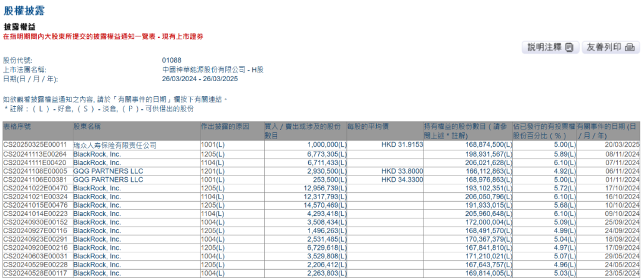Select the 29/05/2024 event date link

tap(625, 257)
